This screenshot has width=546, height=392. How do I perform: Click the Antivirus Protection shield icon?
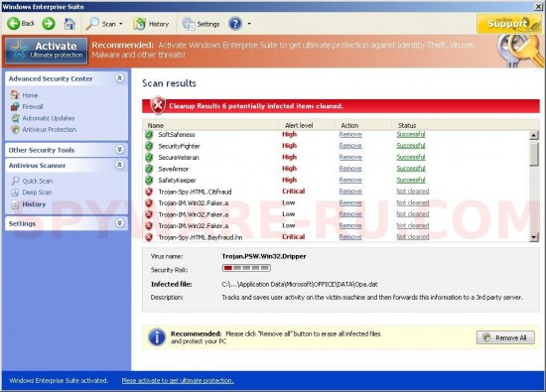(15, 129)
